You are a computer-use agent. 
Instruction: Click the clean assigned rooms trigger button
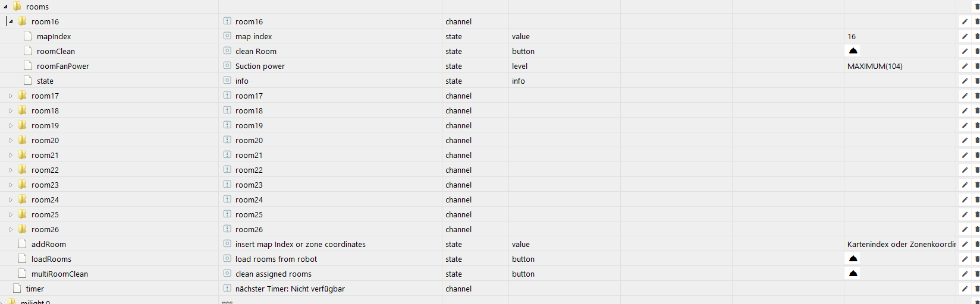(853, 273)
